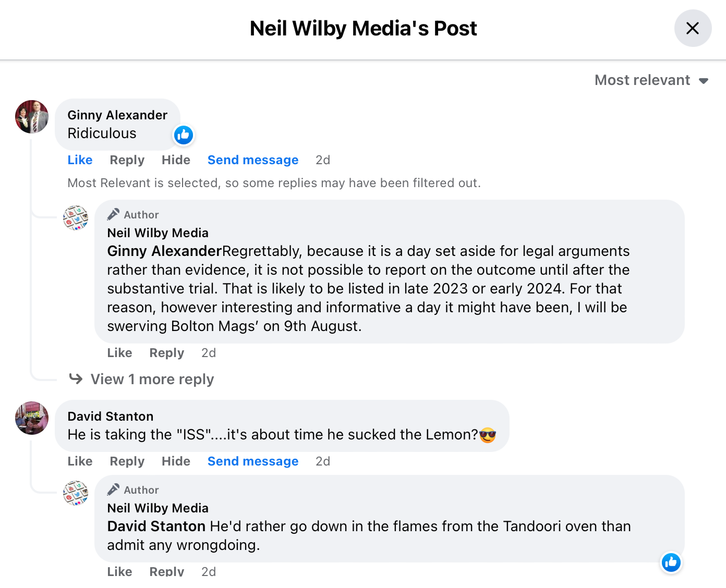Click the Author pen badge on Neil's first reply
The width and height of the screenshot is (726, 588).
coord(114,213)
